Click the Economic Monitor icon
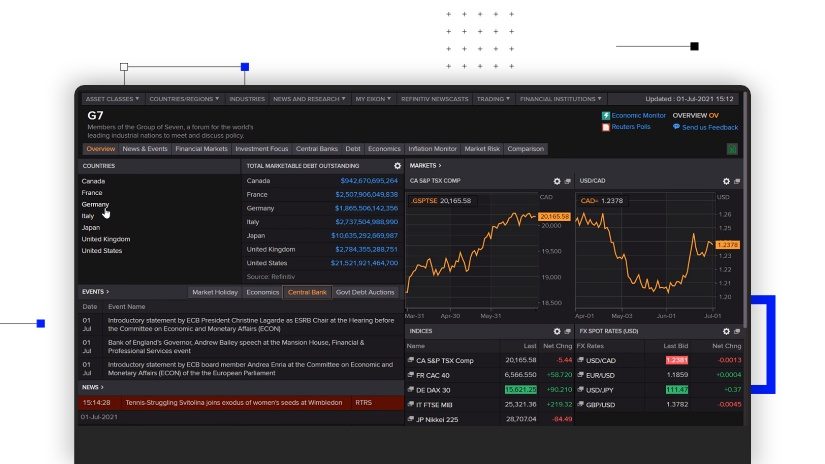825x464 pixels. 606,115
